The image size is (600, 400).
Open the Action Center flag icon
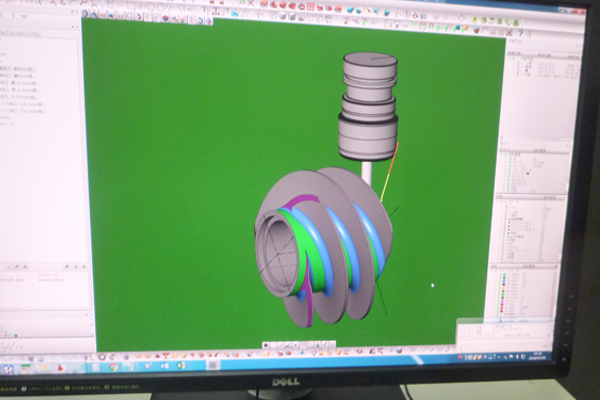coord(511,356)
